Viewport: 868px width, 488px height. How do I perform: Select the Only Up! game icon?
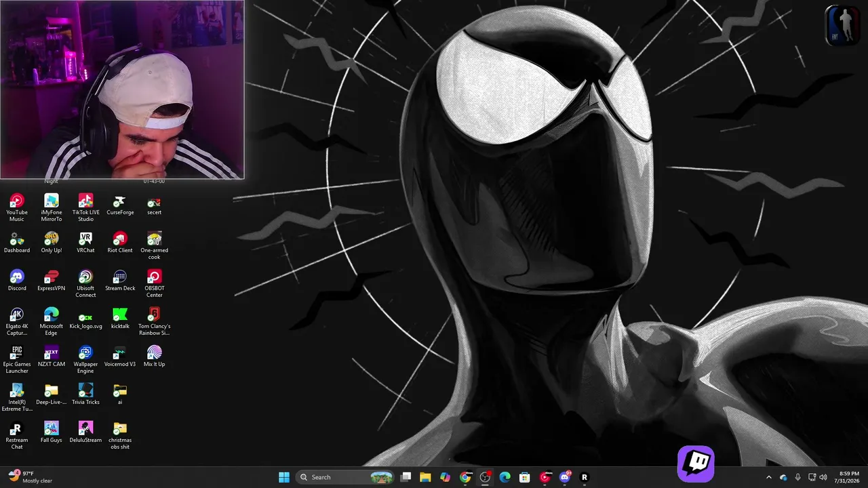pyautogui.click(x=52, y=243)
